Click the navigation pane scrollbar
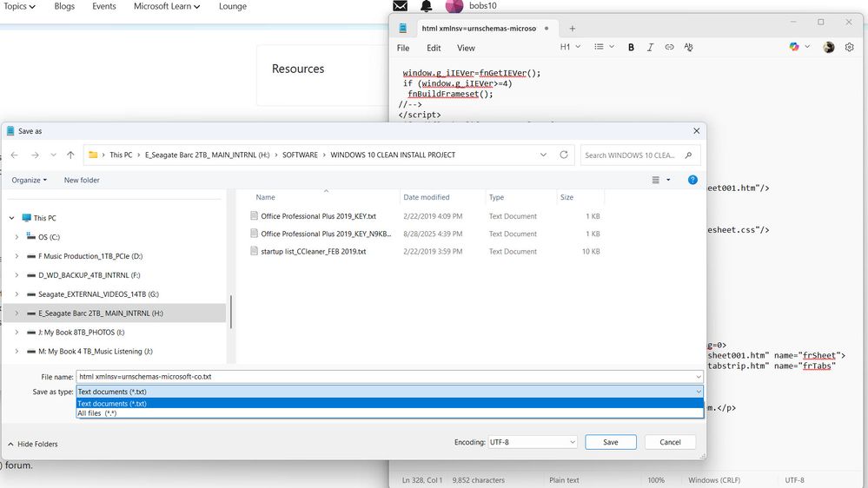 230,312
